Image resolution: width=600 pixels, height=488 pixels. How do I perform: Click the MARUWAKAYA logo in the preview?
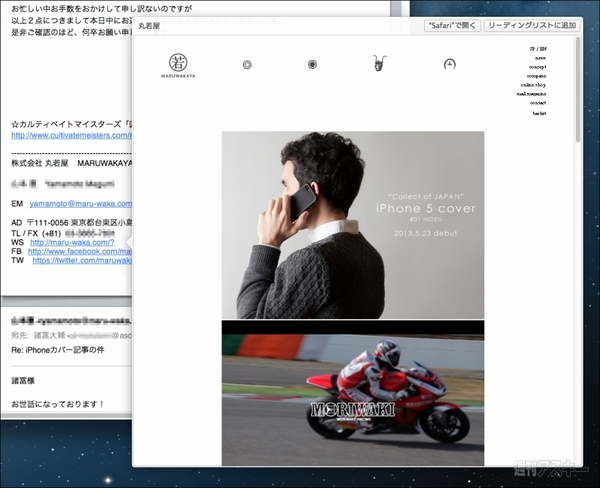[x=178, y=65]
